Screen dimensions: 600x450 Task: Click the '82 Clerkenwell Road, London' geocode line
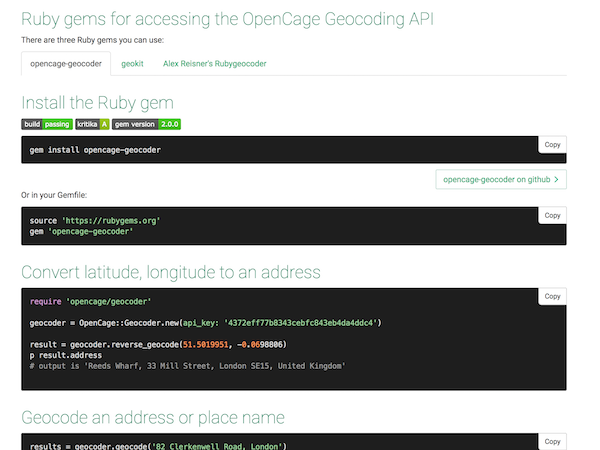point(158,446)
